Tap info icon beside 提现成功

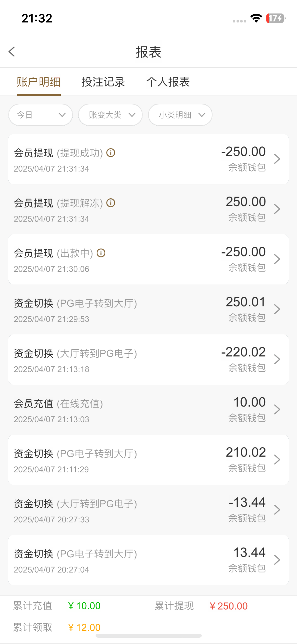click(111, 153)
